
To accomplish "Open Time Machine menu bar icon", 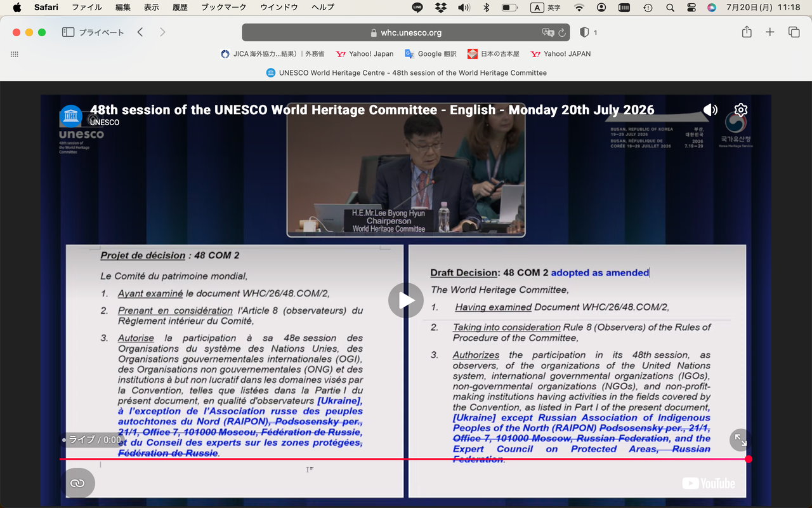I will (x=648, y=8).
